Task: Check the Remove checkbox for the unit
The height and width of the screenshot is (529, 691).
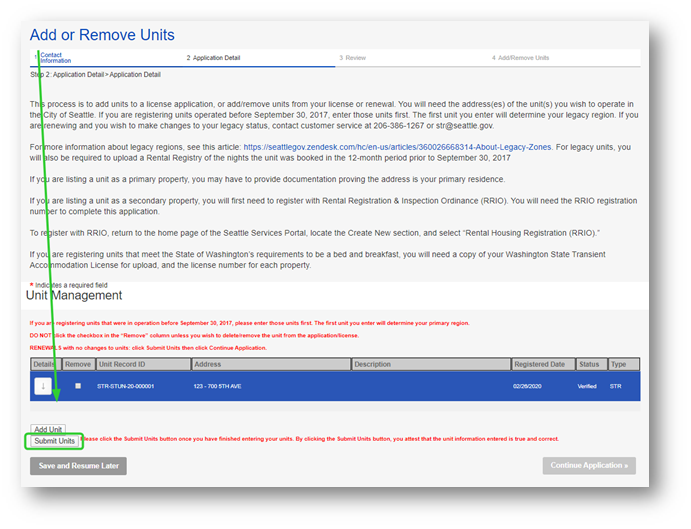Action: (x=78, y=386)
